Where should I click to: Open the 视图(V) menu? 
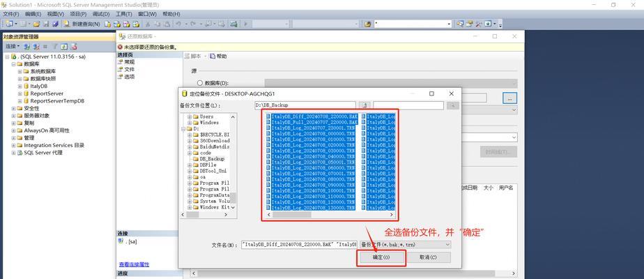pos(56,14)
